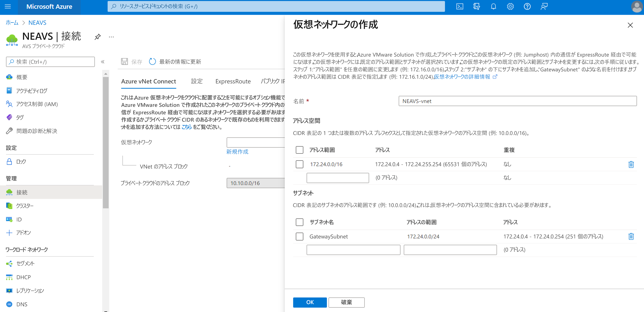Open the notifications bell
Screen dimensions: 644x312
tap(493, 6)
